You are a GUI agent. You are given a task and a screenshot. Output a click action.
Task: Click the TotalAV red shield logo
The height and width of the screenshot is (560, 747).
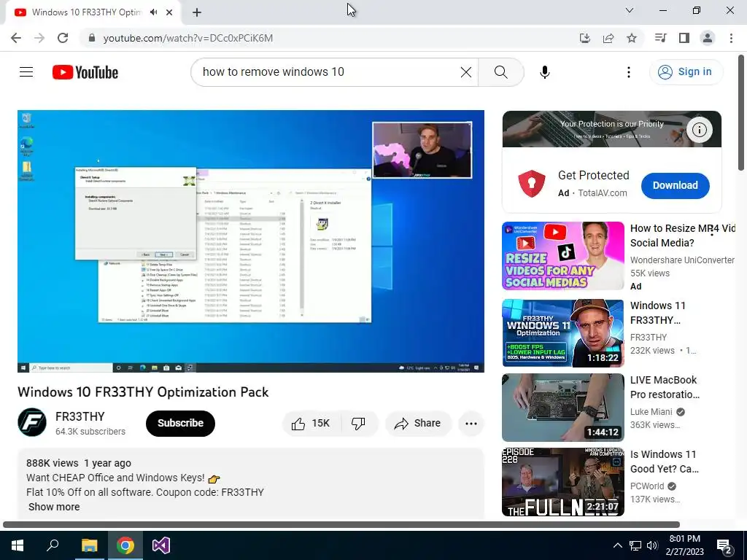pos(532,184)
